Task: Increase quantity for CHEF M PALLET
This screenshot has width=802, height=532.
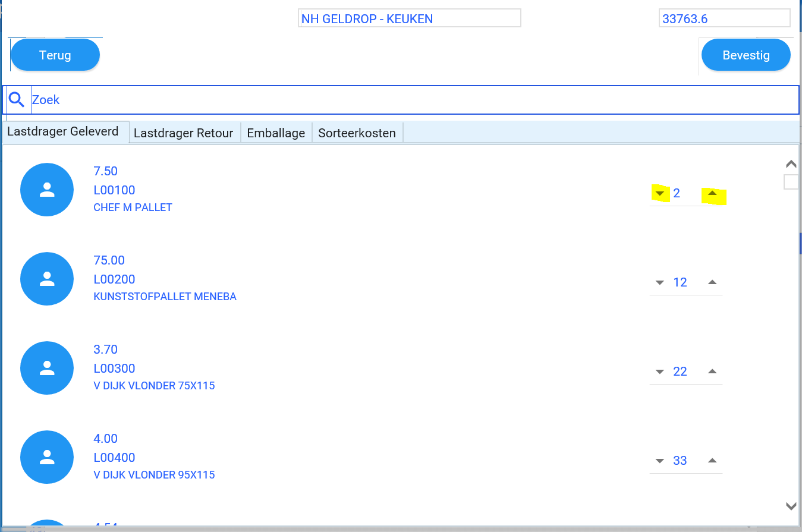Action: [x=713, y=193]
